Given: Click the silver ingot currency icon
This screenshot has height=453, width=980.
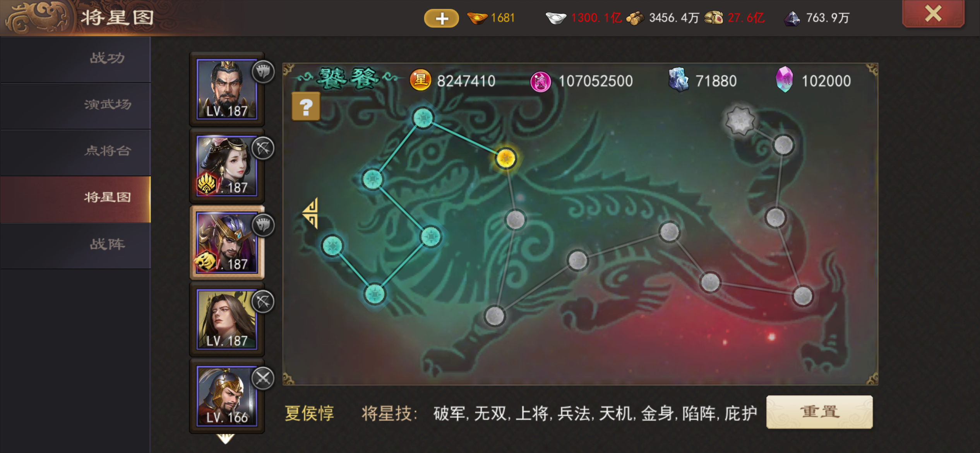Looking at the screenshot, I should [556, 18].
